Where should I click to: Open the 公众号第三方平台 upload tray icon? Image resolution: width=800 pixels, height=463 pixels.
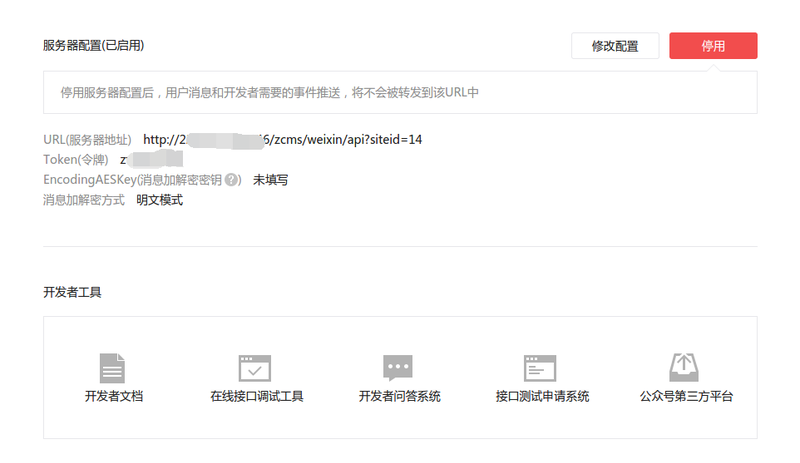(x=685, y=368)
